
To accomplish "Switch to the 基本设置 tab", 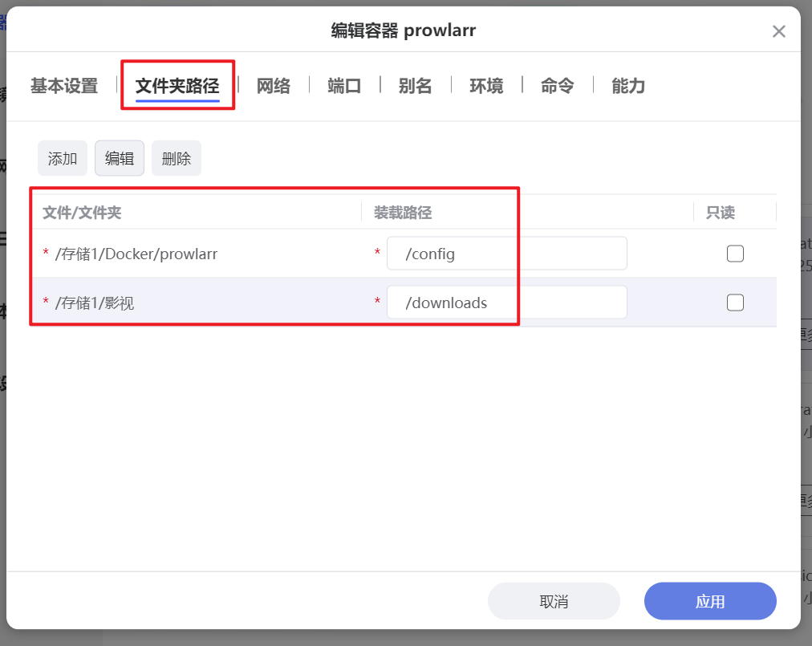I will tap(64, 86).
